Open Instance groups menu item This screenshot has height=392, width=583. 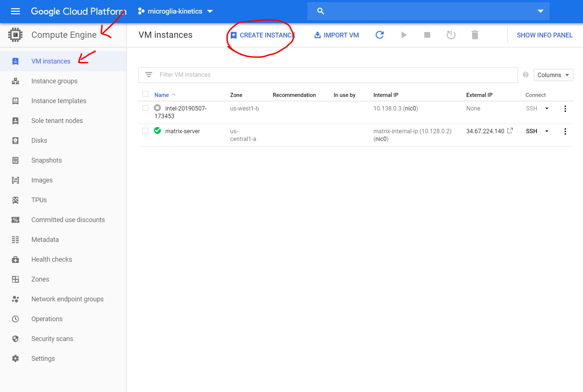point(54,81)
